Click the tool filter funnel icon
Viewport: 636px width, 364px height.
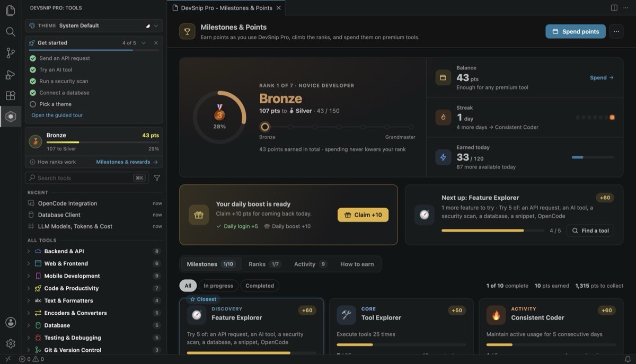(157, 178)
